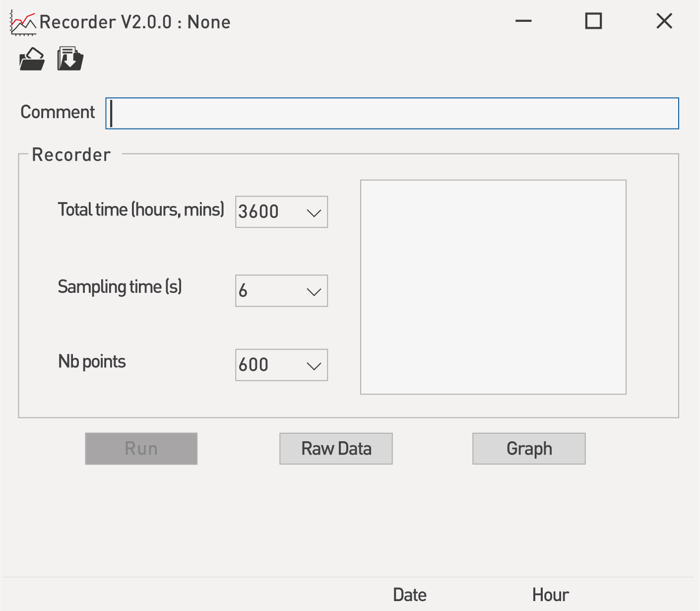Image resolution: width=700 pixels, height=611 pixels.
Task: Click the Recorder app icon in title bar
Action: pos(23,23)
